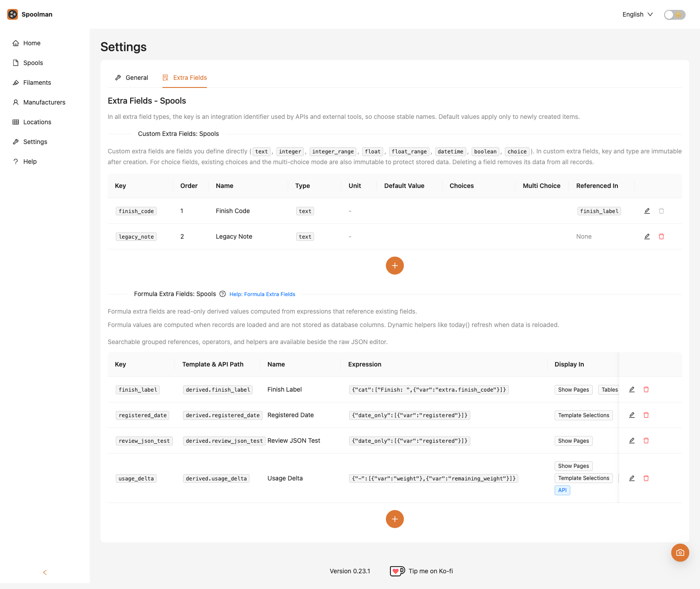Click the legacy_note key tag
This screenshot has height=589, width=700.
(136, 237)
